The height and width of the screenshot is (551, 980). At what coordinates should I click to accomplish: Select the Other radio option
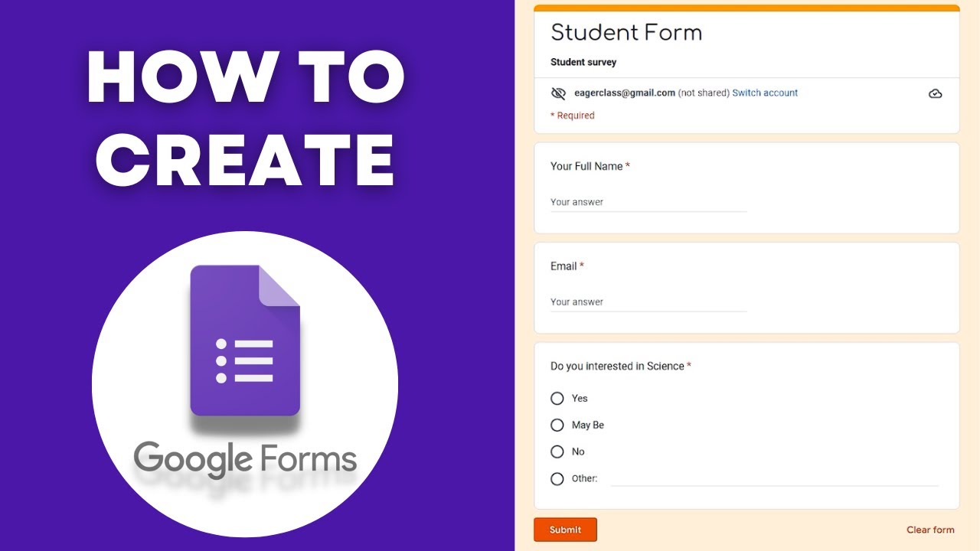[557, 478]
